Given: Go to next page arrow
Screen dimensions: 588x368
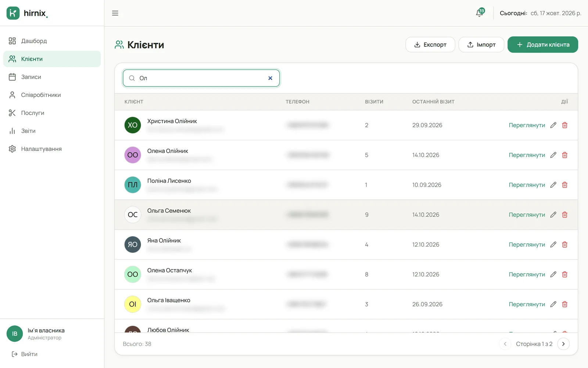Looking at the screenshot, I should [x=563, y=344].
